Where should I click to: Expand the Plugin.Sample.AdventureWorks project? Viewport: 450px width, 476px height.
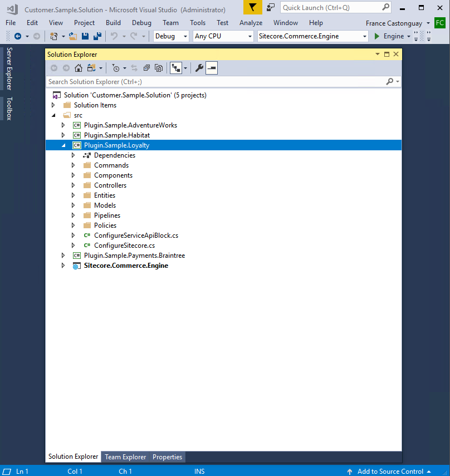click(63, 125)
